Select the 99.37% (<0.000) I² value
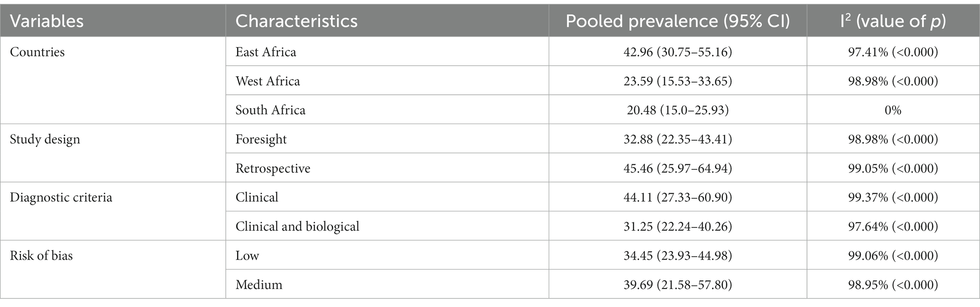980x307 pixels. pyautogui.click(x=893, y=197)
